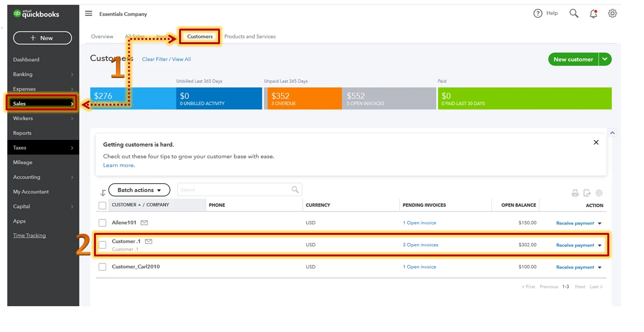Open the notifications bell icon
The image size is (644, 332).
pos(593,14)
